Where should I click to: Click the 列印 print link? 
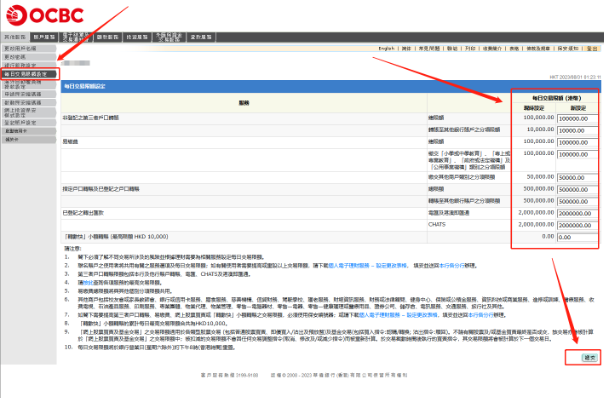[x=470, y=49]
